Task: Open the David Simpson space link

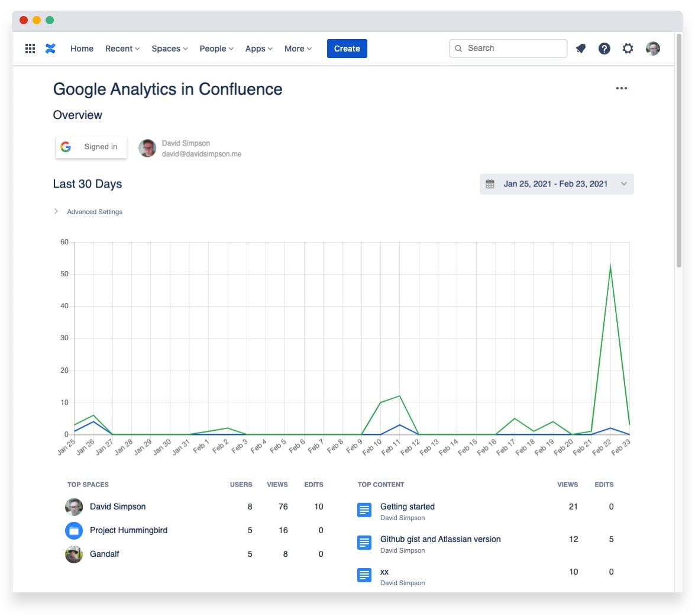Action: (x=118, y=507)
